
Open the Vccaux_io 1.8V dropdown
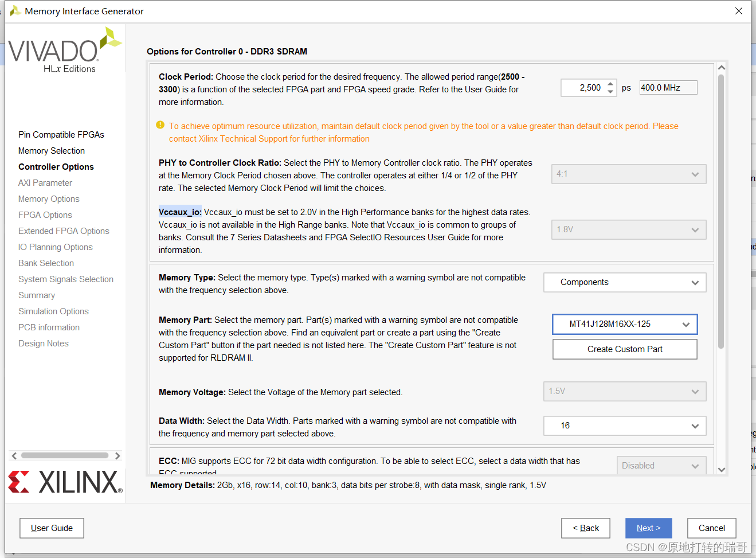629,229
